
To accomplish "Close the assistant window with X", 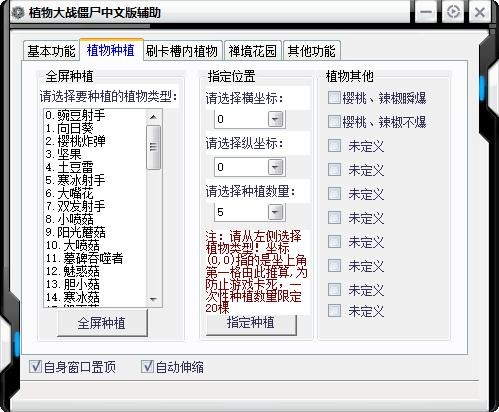I will 480,12.
